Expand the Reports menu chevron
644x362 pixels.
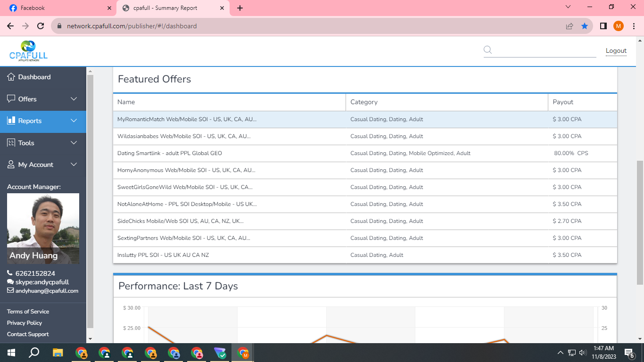(x=74, y=121)
